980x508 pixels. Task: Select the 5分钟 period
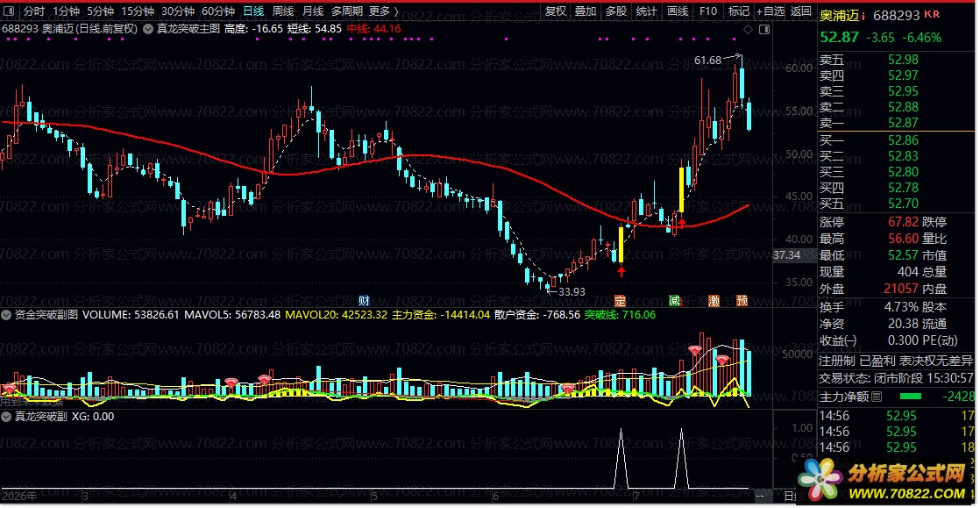tap(100, 11)
